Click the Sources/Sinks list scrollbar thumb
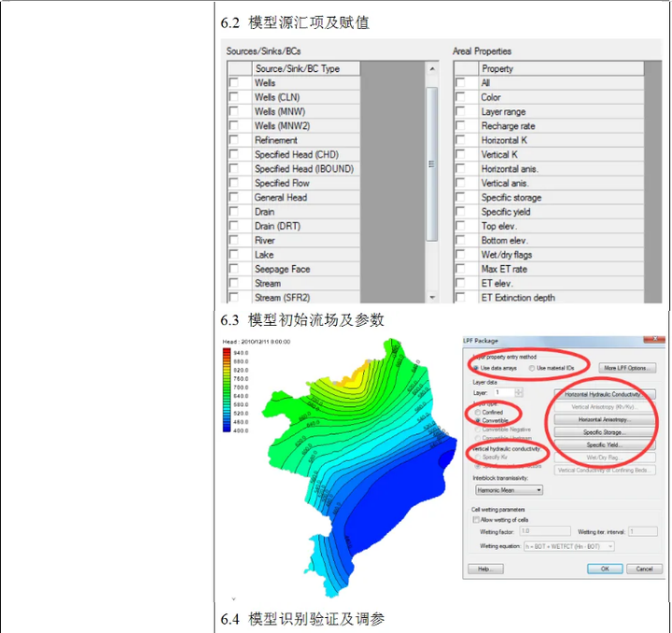 (432, 163)
